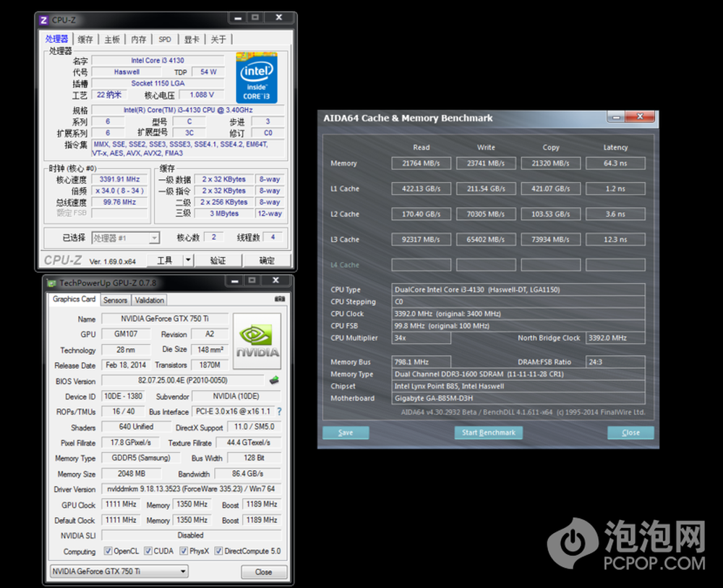Take a GPU-Z screenshot with camera icon
Viewport: 723px width, 588px height.
pos(279,299)
